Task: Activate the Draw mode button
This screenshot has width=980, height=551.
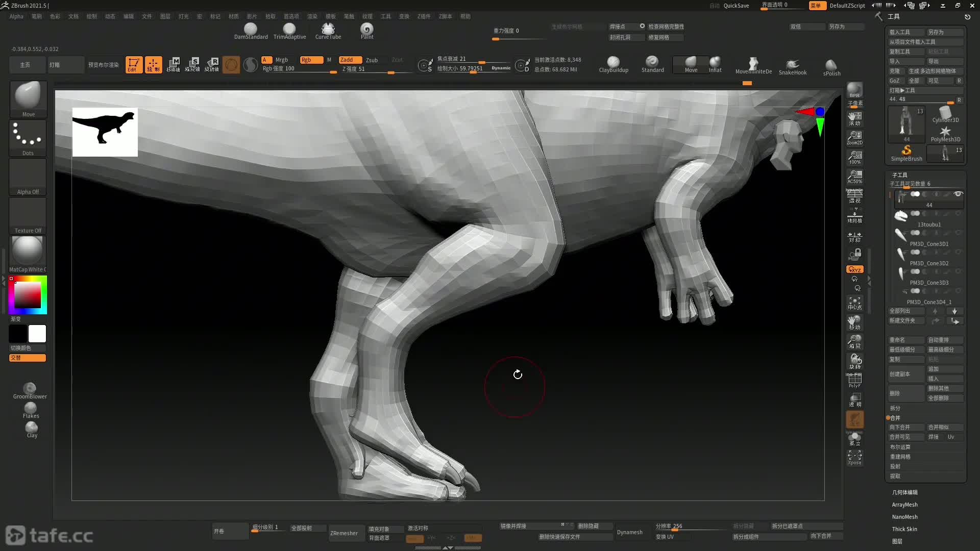Action: [x=153, y=65]
